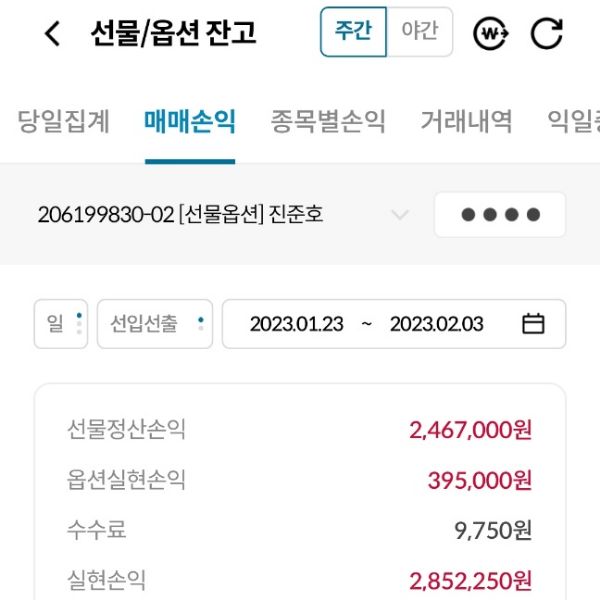Open the 일 period dropdown

[61, 324]
